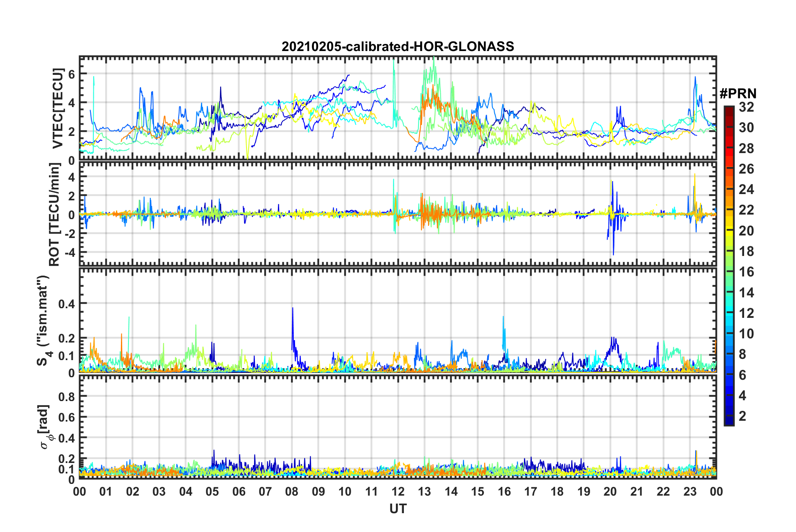Click the green colorbar segment near 16

click(x=729, y=271)
